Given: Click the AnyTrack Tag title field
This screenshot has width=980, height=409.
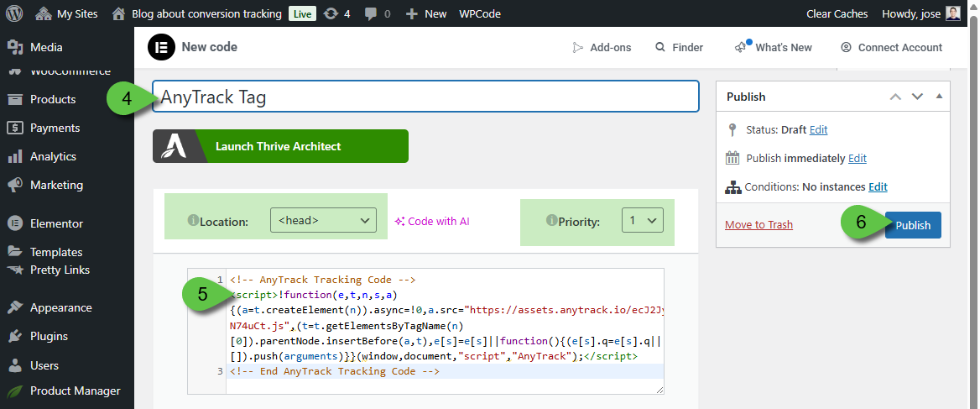Looking at the screenshot, I should (425, 97).
